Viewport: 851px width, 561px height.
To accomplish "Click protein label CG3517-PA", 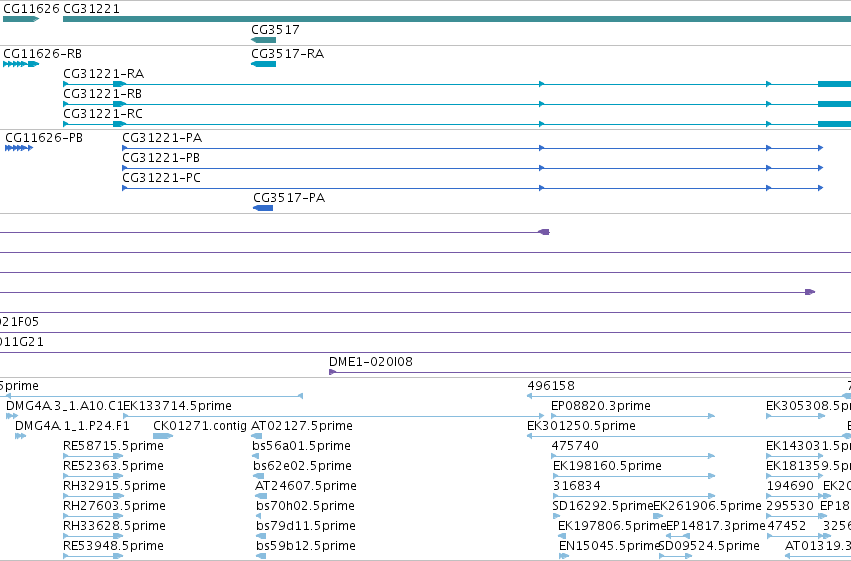I will point(289,197).
